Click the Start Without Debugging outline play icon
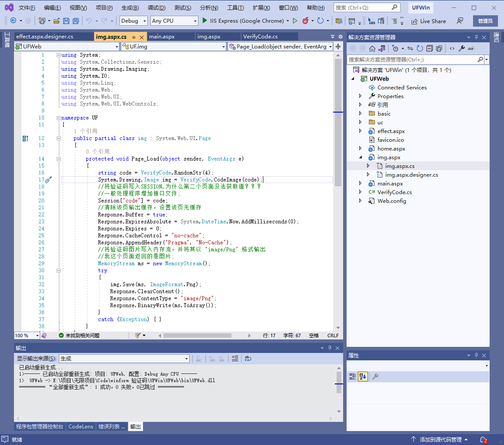This screenshot has width=504, height=445. (295, 21)
